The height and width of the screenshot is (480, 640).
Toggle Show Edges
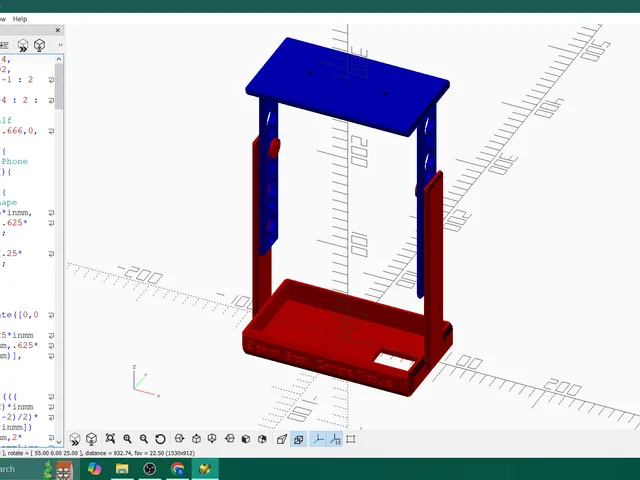click(x=351, y=439)
